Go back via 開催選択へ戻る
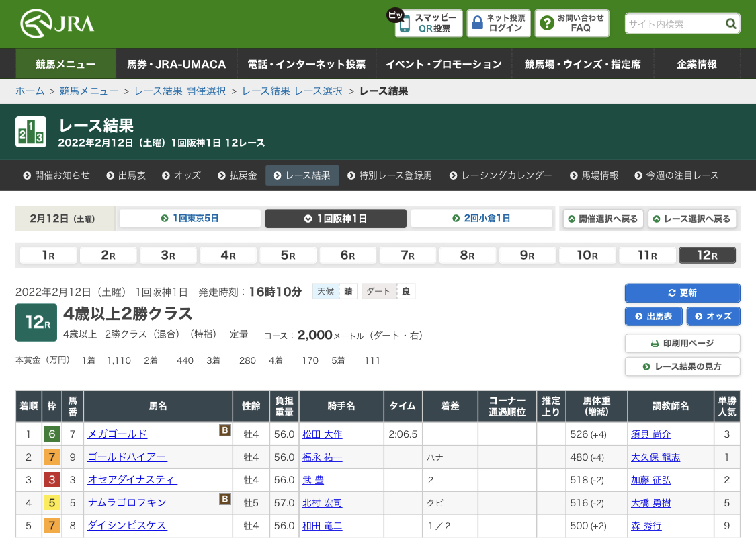The height and width of the screenshot is (548, 756). click(x=603, y=219)
